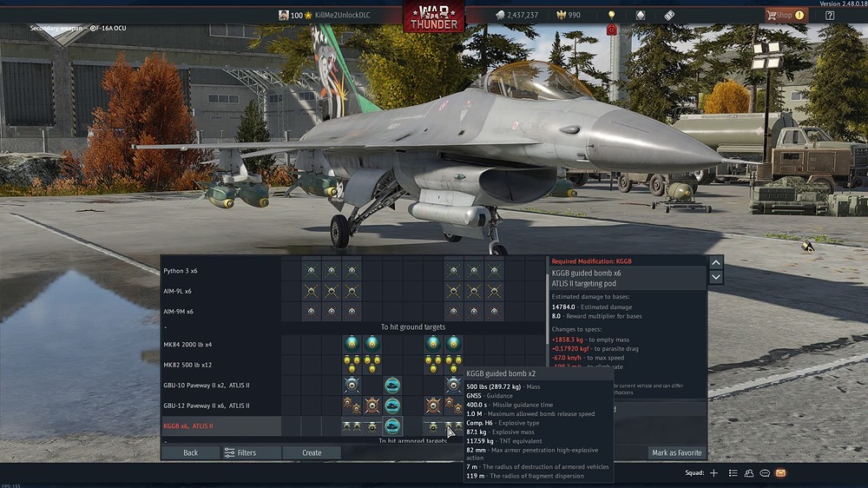
Task: Open the contacts people icon
Action: pyautogui.click(x=749, y=472)
